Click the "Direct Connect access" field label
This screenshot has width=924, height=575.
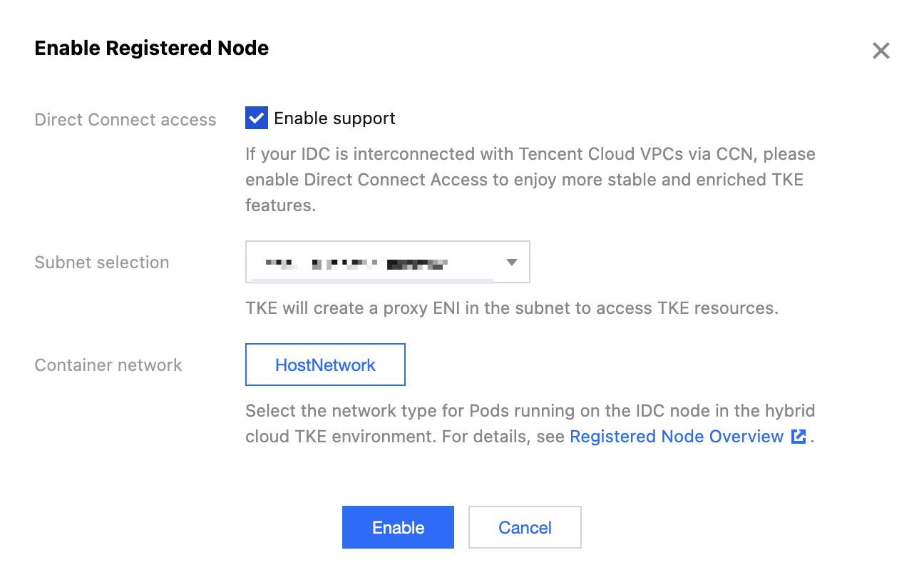125,120
